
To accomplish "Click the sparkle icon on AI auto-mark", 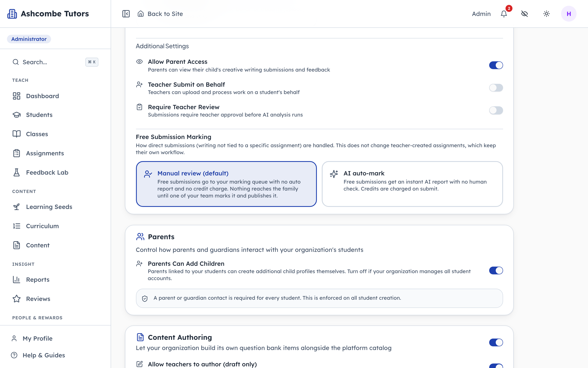I will (x=334, y=174).
